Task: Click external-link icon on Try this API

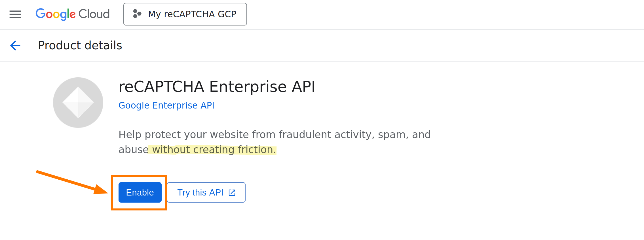Action: click(x=232, y=193)
